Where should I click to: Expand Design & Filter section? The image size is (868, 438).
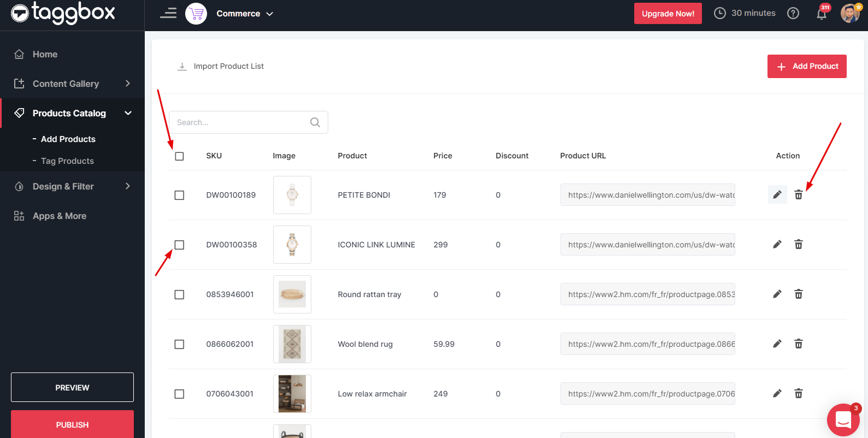point(72,186)
